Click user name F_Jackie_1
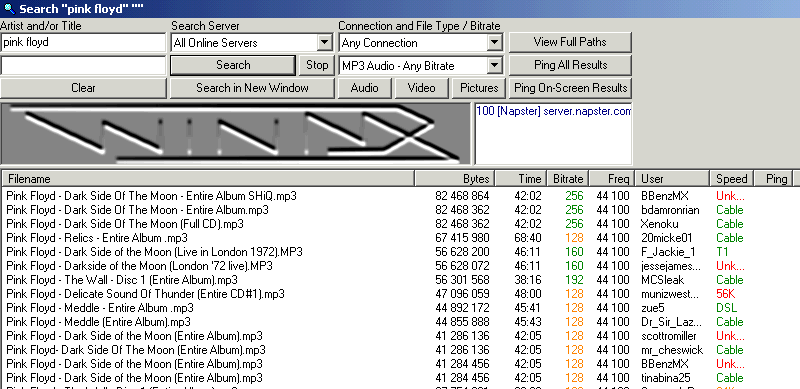The height and width of the screenshot is (389, 800). click(668, 252)
